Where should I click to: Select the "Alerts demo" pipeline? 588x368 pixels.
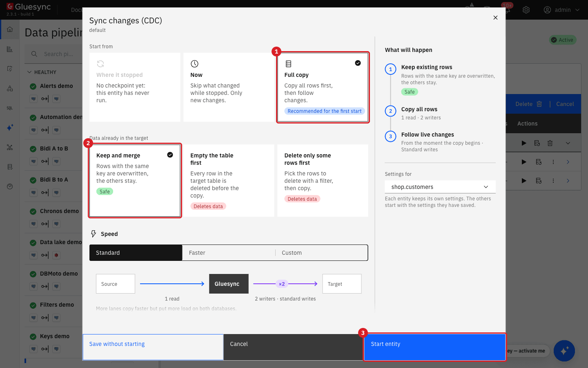pos(56,86)
